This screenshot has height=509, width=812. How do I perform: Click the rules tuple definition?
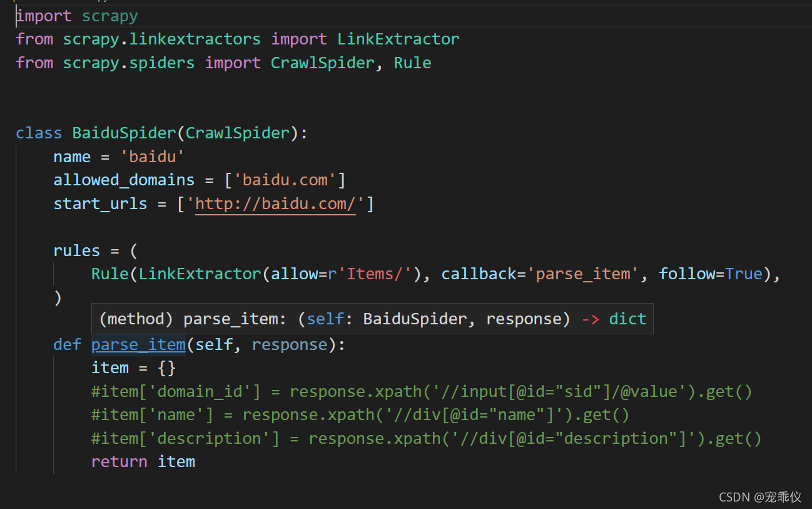[x=76, y=250]
